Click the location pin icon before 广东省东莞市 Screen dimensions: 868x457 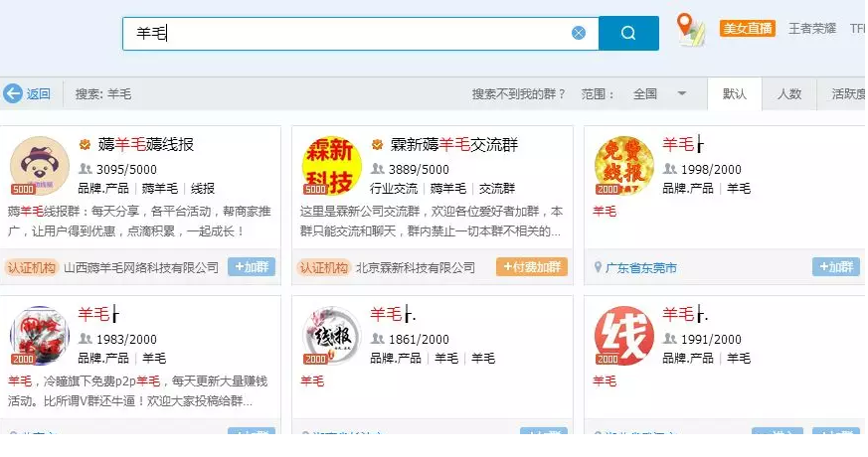[598, 267]
